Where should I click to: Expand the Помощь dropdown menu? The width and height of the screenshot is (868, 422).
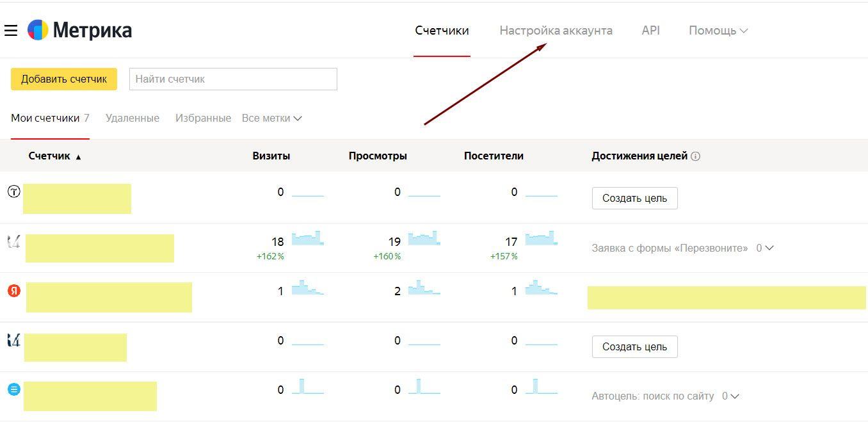click(718, 30)
